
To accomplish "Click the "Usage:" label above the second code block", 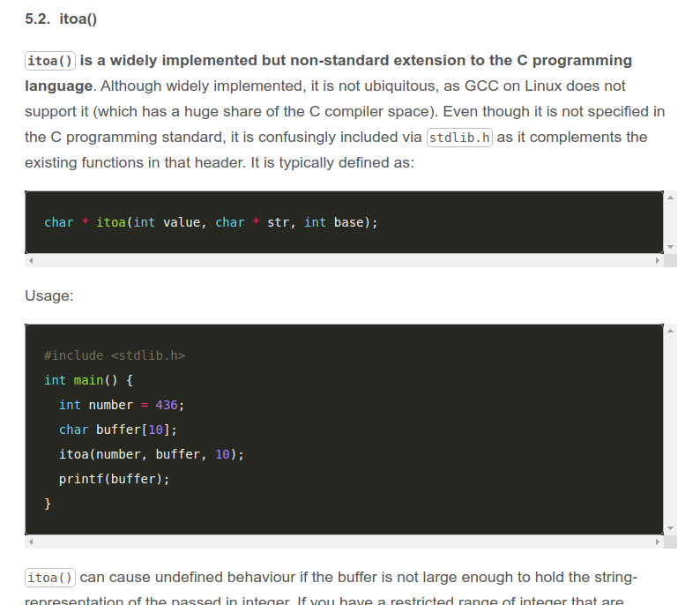I will point(49,296).
